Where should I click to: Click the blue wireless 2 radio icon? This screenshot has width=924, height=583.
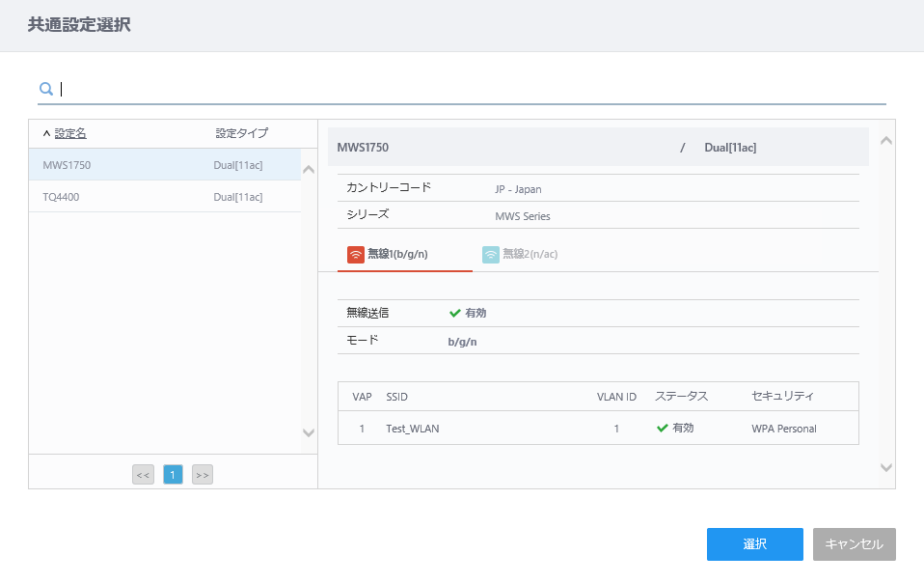point(490,255)
